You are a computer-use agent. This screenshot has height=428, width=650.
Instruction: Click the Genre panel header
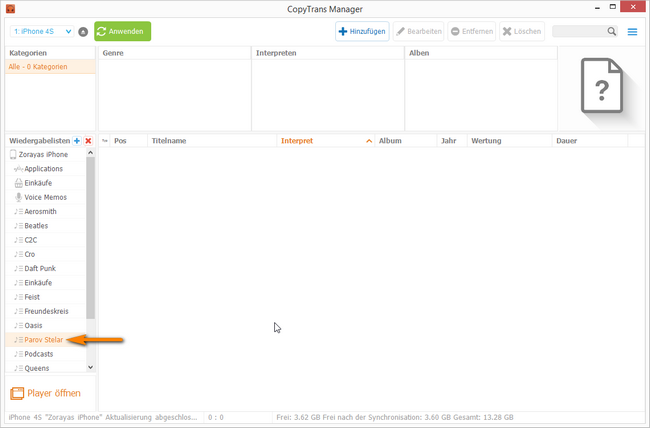coord(175,53)
